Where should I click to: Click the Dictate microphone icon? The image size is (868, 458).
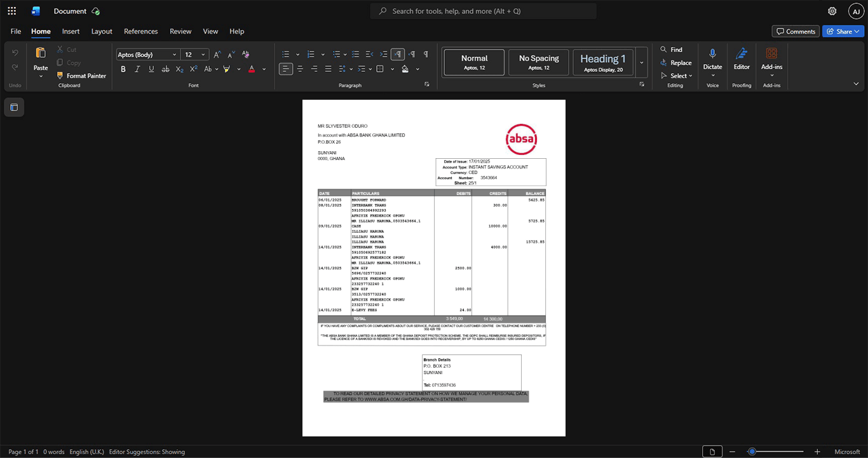pos(712,53)
